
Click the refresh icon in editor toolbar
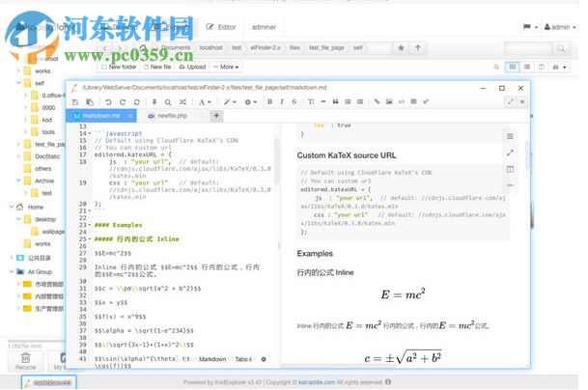(x=137, y=102)
